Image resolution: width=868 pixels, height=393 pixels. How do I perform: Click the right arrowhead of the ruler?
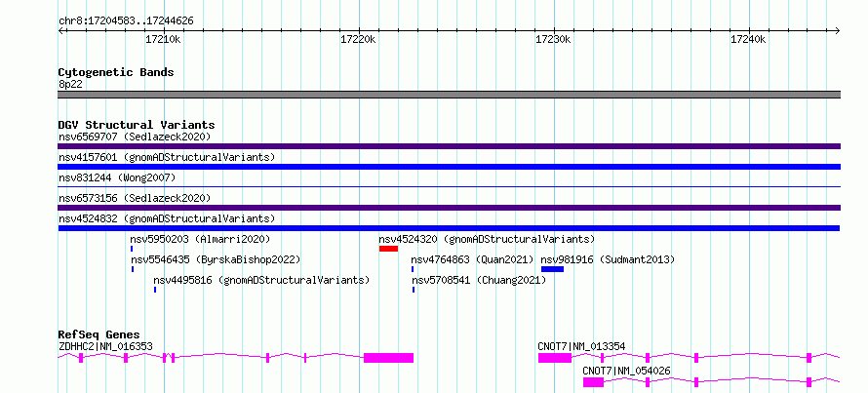[x=838, y=30]
